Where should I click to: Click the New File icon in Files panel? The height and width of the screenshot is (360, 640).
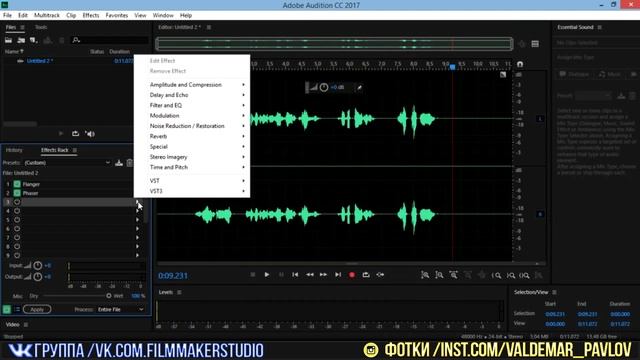pos(33,40)
